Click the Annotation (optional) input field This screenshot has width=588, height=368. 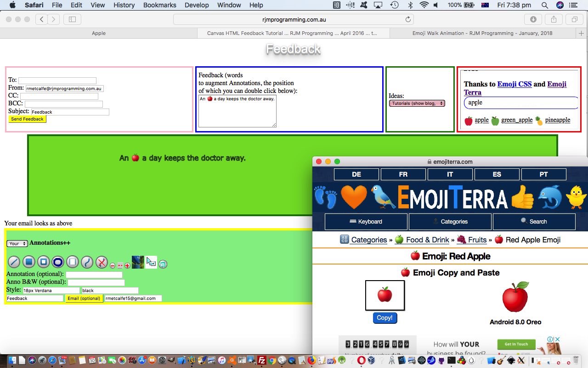(x=94, y=275)
